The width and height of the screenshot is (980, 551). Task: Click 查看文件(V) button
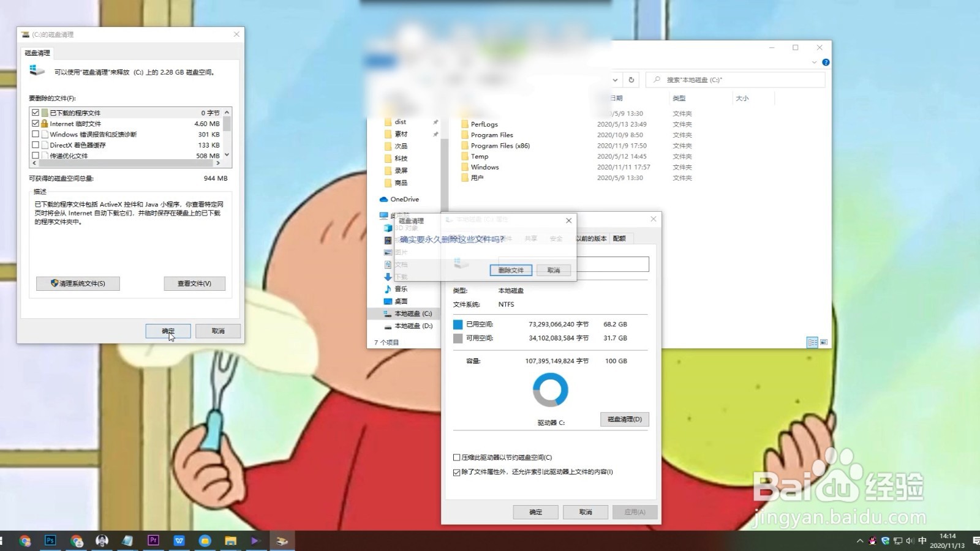tap(195, 283)
